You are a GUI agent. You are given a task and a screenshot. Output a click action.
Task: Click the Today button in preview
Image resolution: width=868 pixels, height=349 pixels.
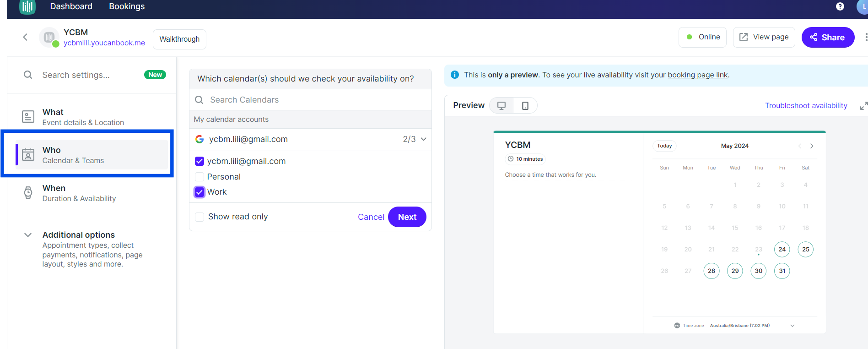pyautogui.click(x=664, y=146)
